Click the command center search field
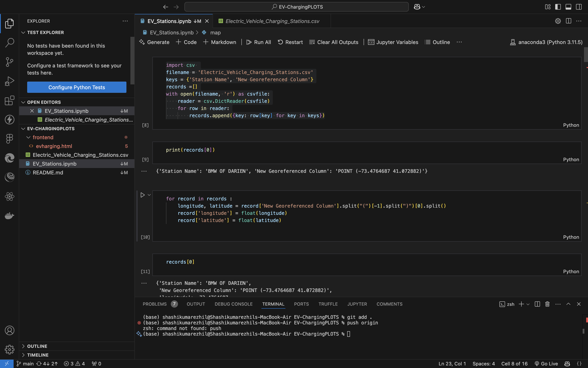The image size is (588, 368). point(296,7)
